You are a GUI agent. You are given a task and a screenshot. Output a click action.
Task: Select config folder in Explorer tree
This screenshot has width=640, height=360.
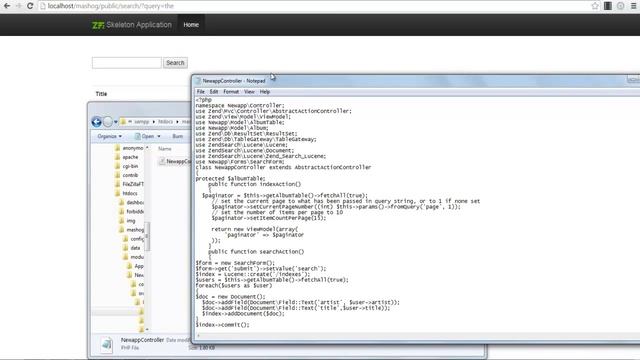click(x=133, y=239)
